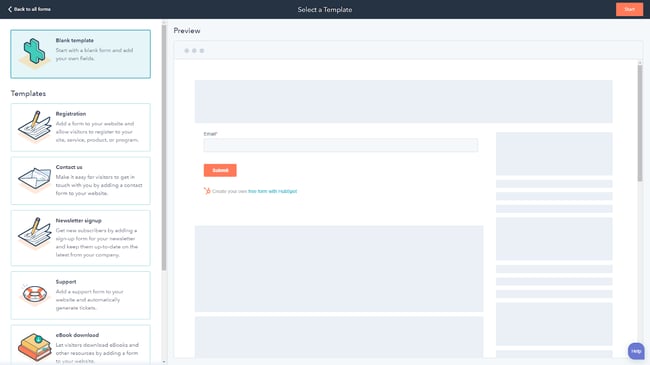This screenshot has height=365, width=650.
Task: Open the free form with HubSpot link
Action: click(x=272, y=191)
